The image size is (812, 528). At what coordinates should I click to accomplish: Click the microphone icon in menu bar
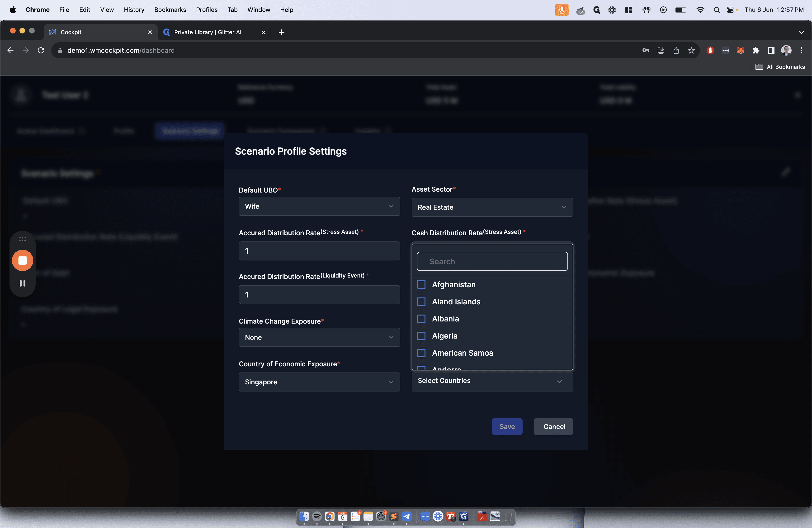pos(562,10)
